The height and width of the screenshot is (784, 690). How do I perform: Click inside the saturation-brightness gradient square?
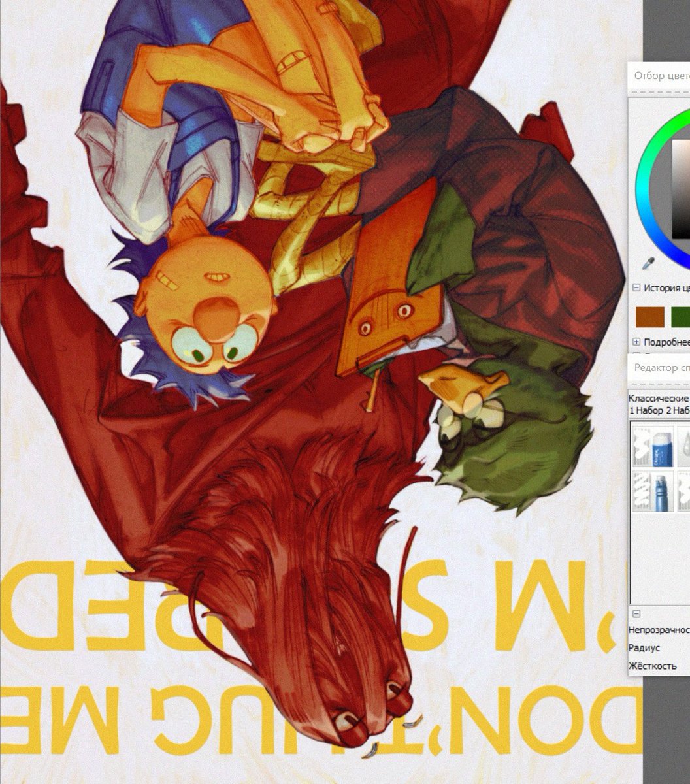click(x=681, y=189)
